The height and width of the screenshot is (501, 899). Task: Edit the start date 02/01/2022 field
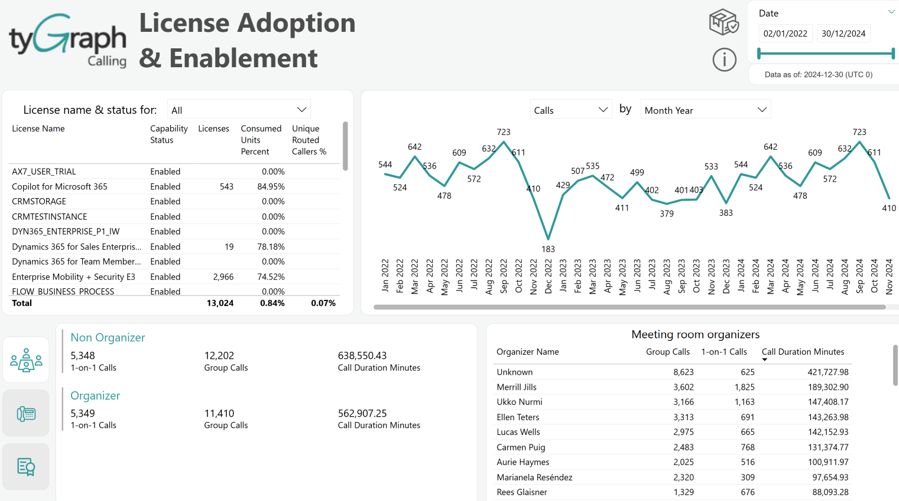785,33
